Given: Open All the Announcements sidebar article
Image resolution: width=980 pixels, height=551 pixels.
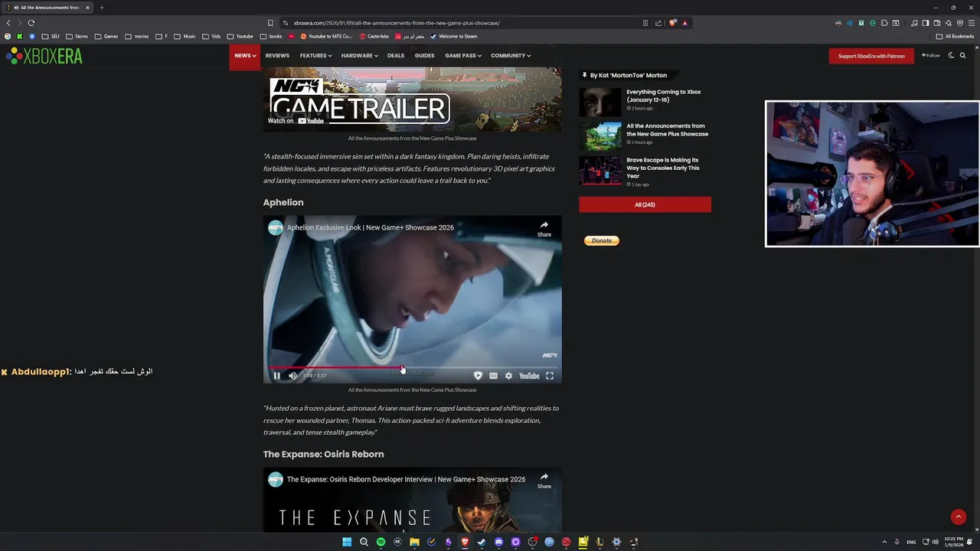Looking at the screenshot, I should pos(668,130).
